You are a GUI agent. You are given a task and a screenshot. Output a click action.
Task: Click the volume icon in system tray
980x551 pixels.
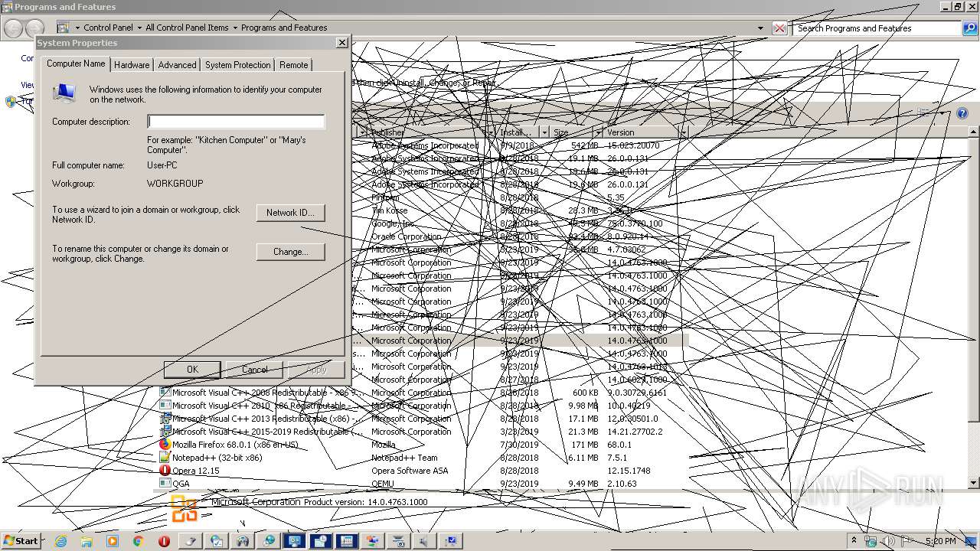(x=888, y=541)
